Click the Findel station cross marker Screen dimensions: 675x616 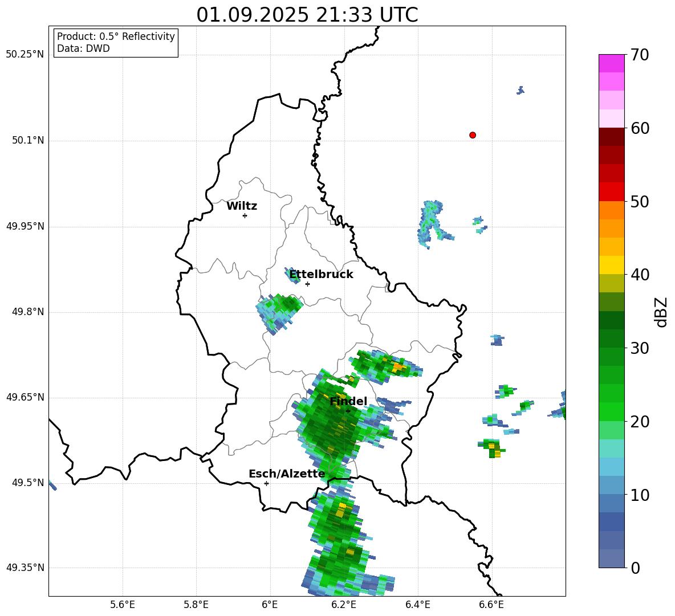348,411
